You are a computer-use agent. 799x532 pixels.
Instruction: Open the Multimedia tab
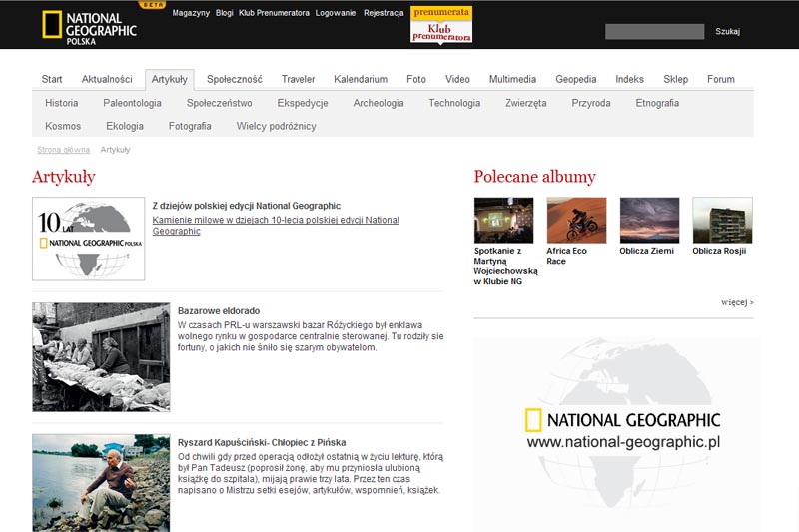pyautogui.click(x=512, y=79)
